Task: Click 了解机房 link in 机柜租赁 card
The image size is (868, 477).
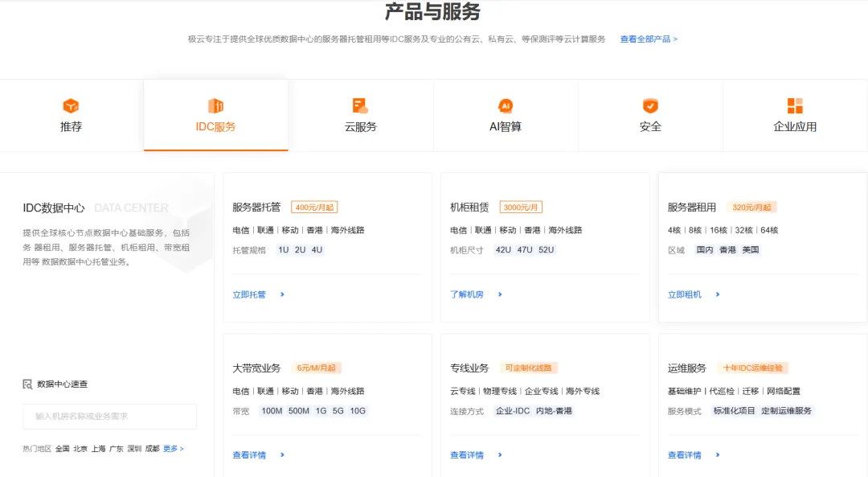Action: coord(467,294)
